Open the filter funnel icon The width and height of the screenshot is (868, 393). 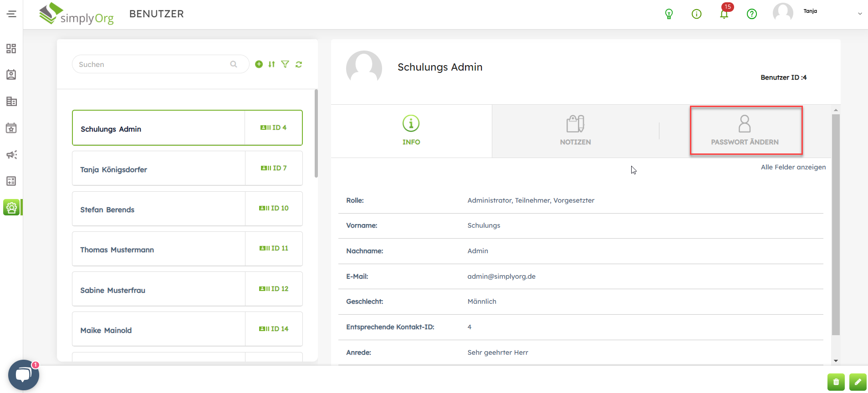(285, 64)
